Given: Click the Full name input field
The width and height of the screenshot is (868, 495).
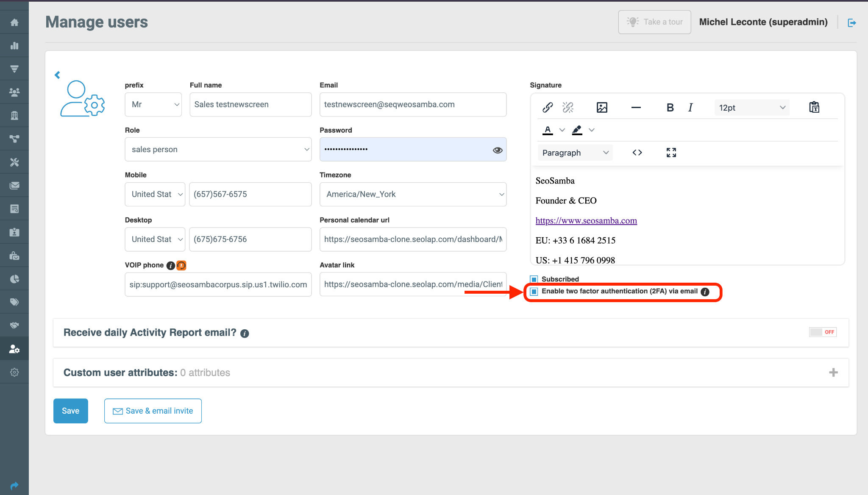Looking at the screenshot, I should [x=250, y=104].
